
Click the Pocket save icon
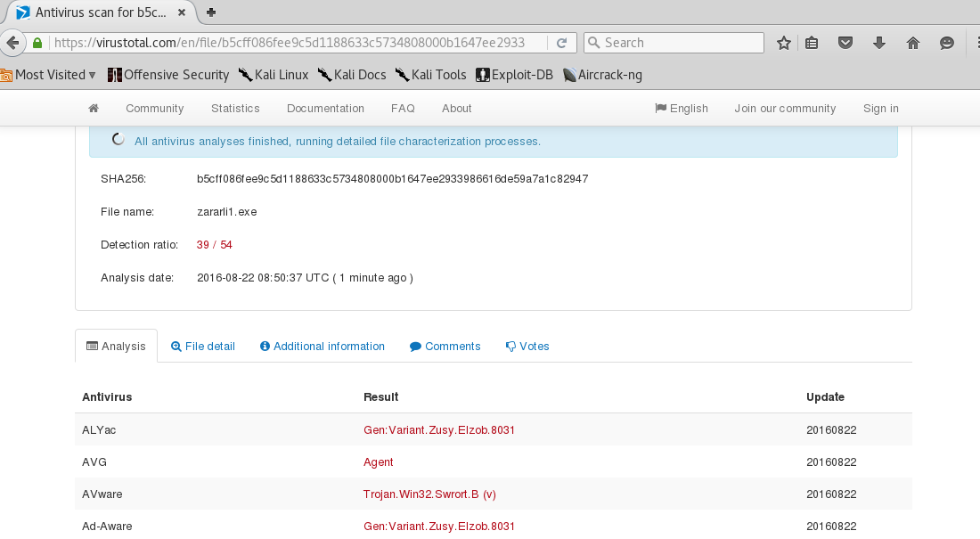(845, 43)
